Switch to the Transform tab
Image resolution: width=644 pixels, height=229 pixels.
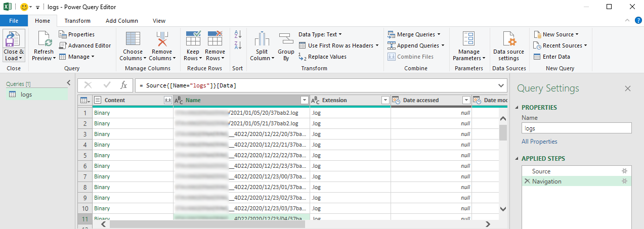(x=77, y=21)
